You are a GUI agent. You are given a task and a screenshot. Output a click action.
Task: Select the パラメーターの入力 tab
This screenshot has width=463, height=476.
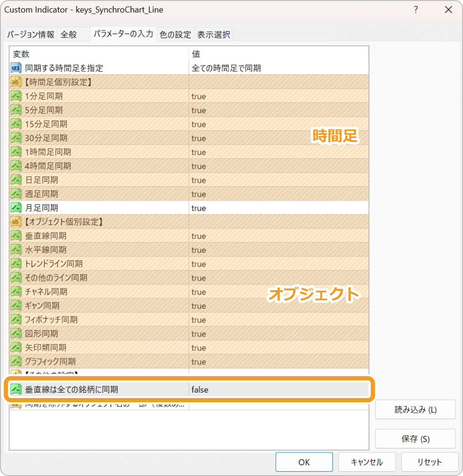[x=123, y=34]
